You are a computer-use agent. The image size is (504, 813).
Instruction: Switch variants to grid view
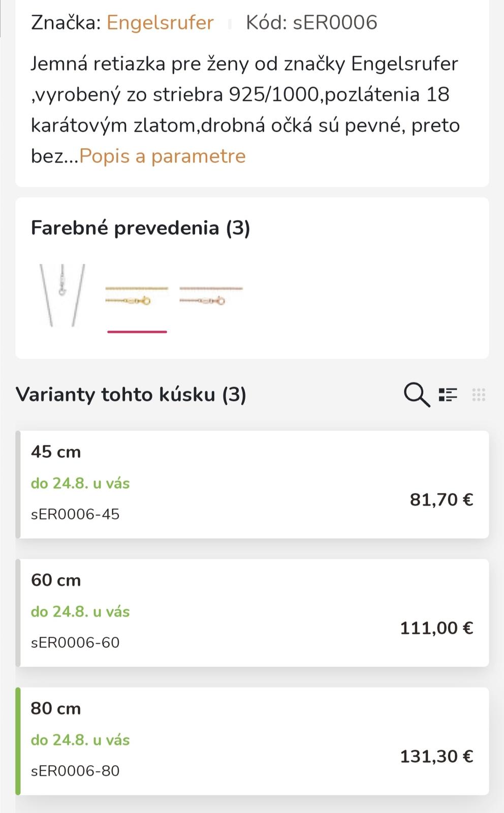[x=479, y=395]
